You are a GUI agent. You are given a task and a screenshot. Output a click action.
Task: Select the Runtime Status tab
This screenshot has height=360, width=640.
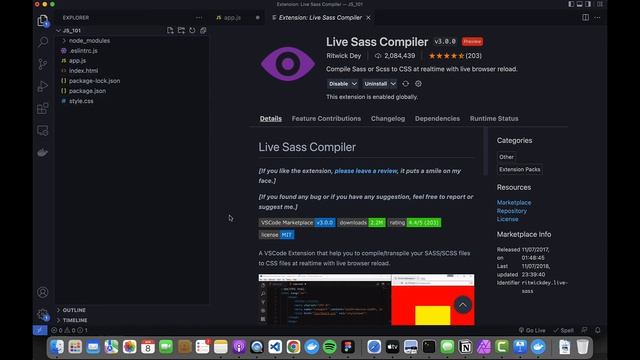coord(494,118)
